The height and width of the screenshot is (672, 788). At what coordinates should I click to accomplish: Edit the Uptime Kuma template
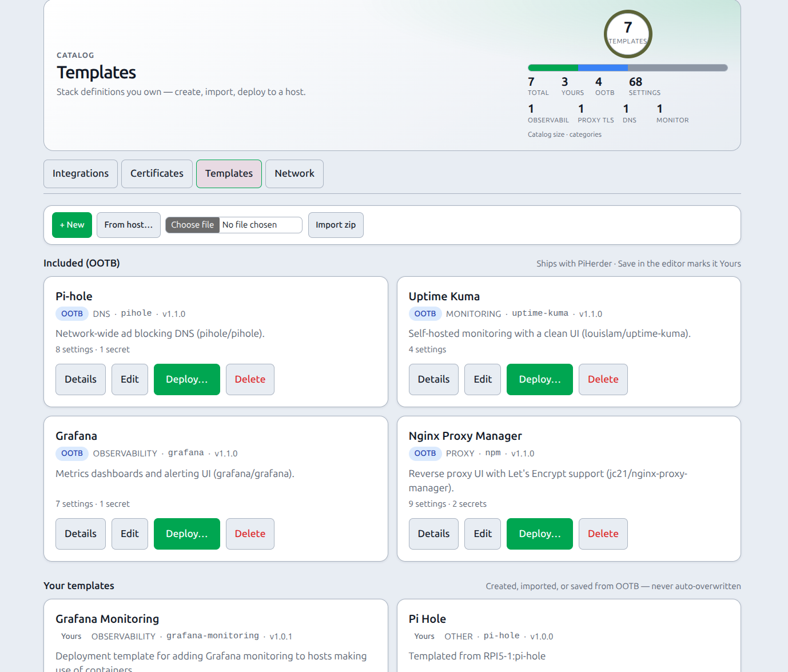click(x=483, y=379)
